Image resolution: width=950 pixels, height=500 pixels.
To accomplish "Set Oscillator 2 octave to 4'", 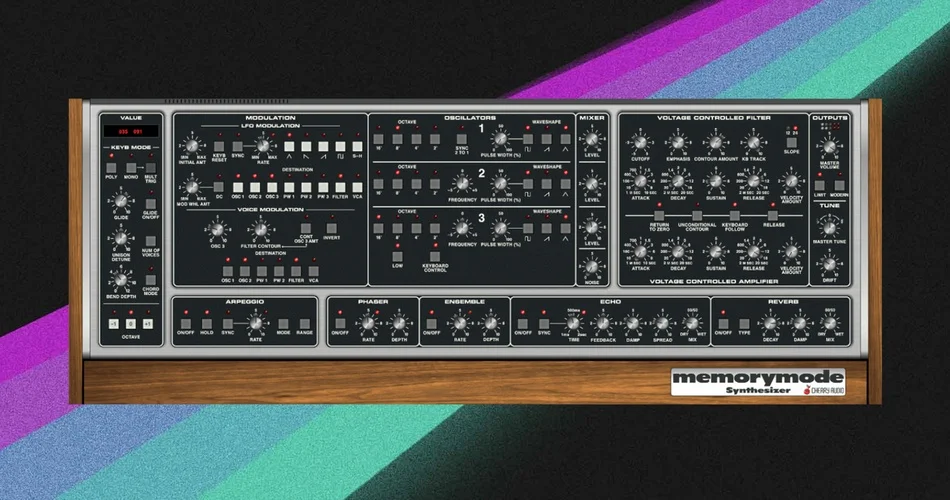I will 416,184.
